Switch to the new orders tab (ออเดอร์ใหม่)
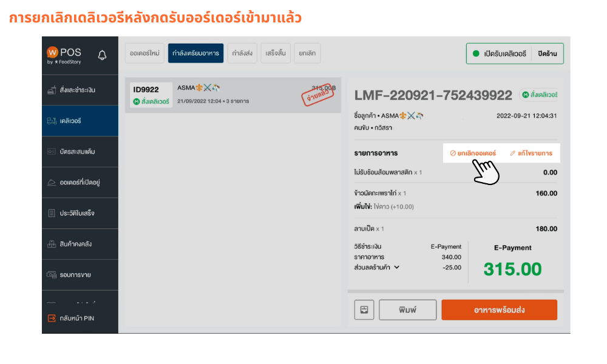Viewport: 607px width, 364px height. pos(144,53)
